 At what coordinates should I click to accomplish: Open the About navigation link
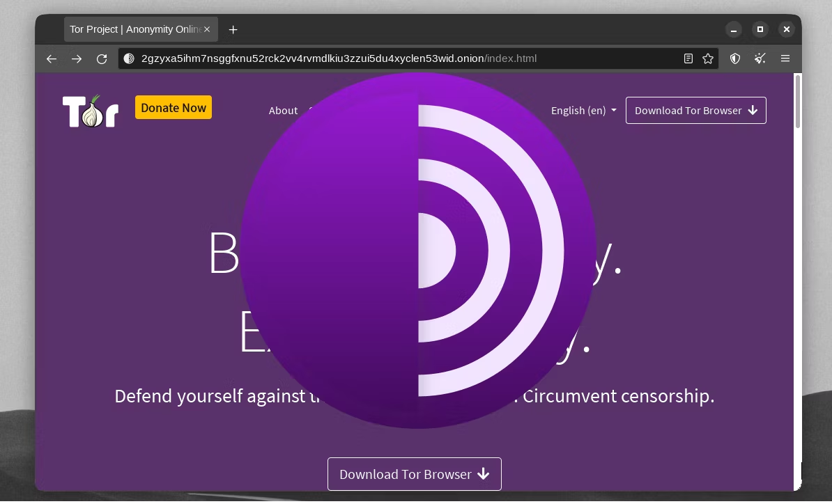[x=283, y=111]
